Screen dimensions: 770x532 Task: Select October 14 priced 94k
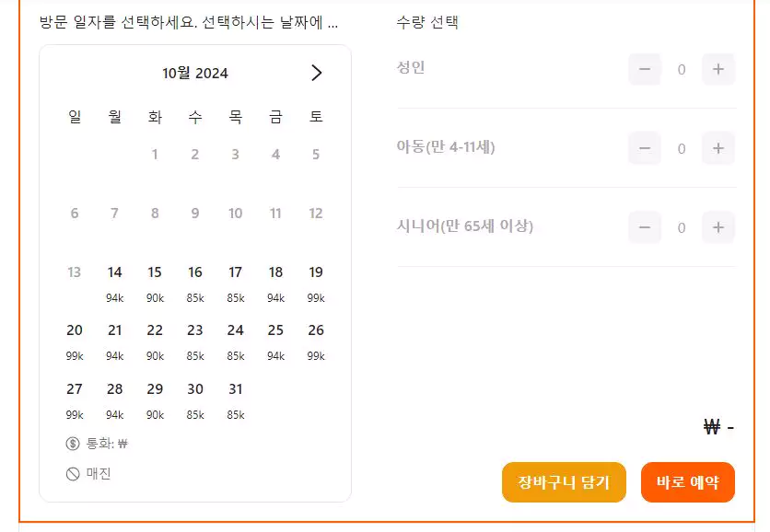pyautogui.click(x=114, y=283)
